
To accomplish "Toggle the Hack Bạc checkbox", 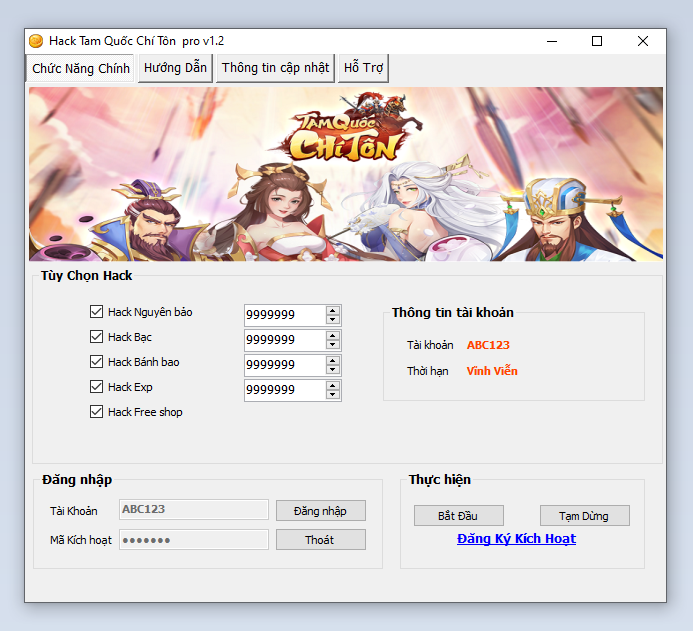I will tap(97, 337).
